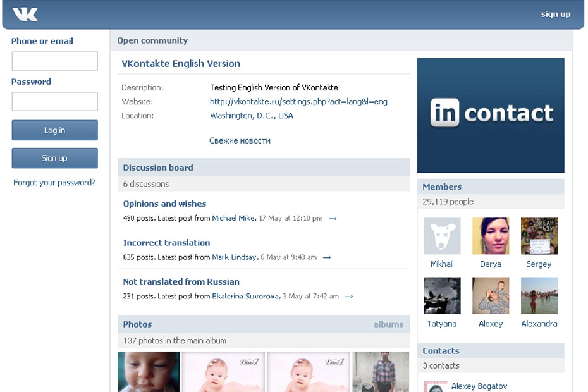Select the 29,119 people member count

click(448, 202)
